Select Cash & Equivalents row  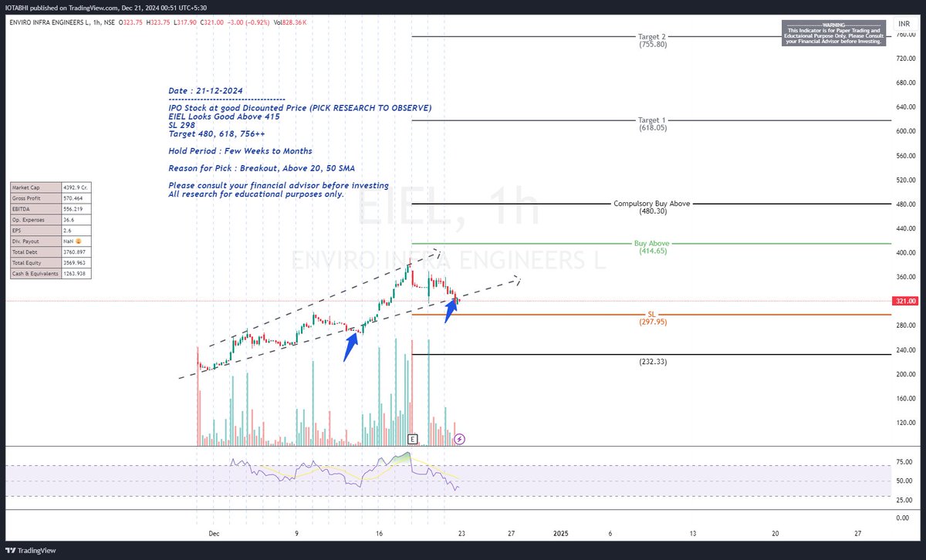[x=50, y=273]
